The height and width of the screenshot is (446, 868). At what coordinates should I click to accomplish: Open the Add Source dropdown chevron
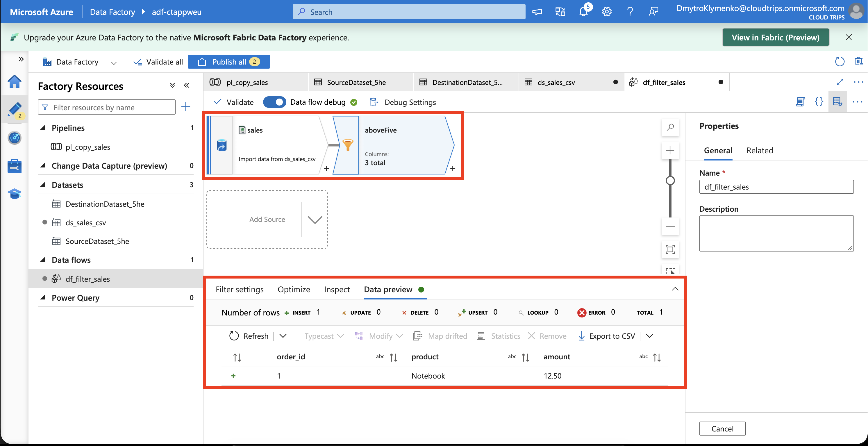[315, 220]
